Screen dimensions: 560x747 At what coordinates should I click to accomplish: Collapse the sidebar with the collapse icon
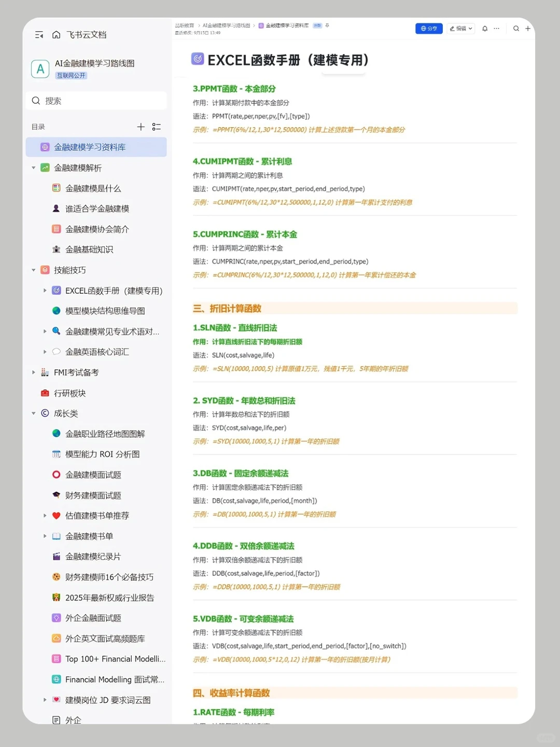tap(39, 34)
